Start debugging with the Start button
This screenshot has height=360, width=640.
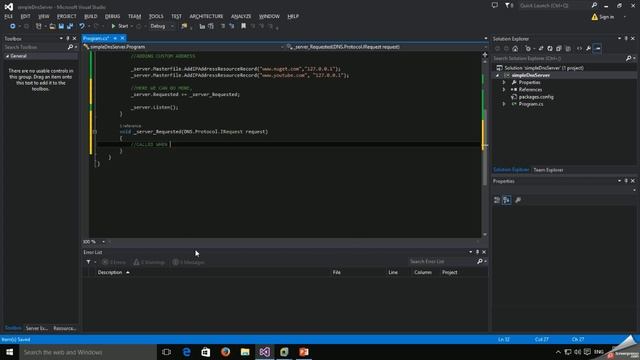[120, 26]
